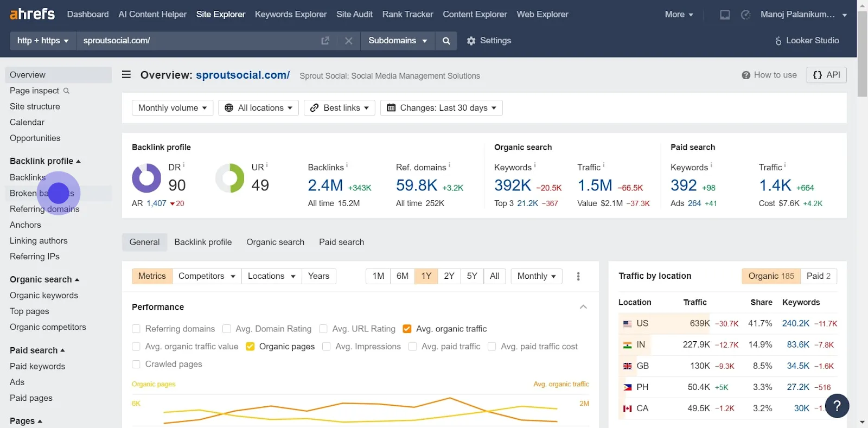Open the More menu dropdown
Image resolution: width=868 pixels, height=428 pixels.
[679, 15]
